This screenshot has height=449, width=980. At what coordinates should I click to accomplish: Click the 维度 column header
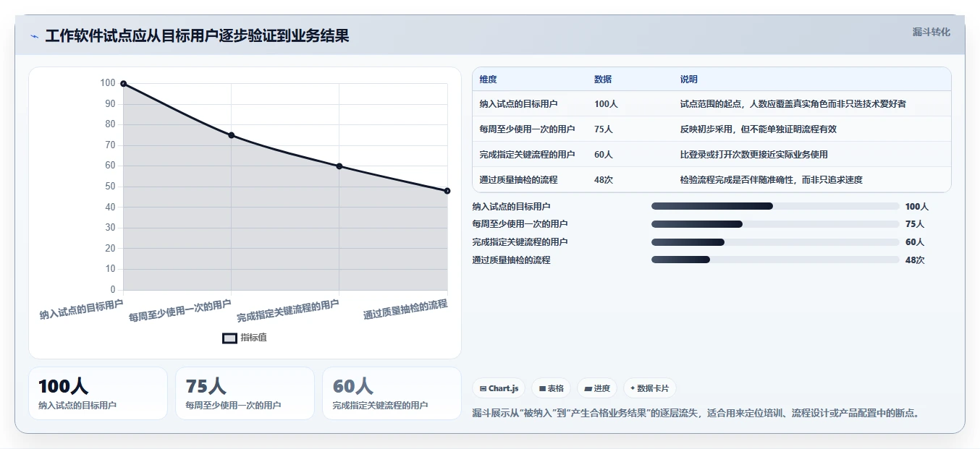coord(488,80)
